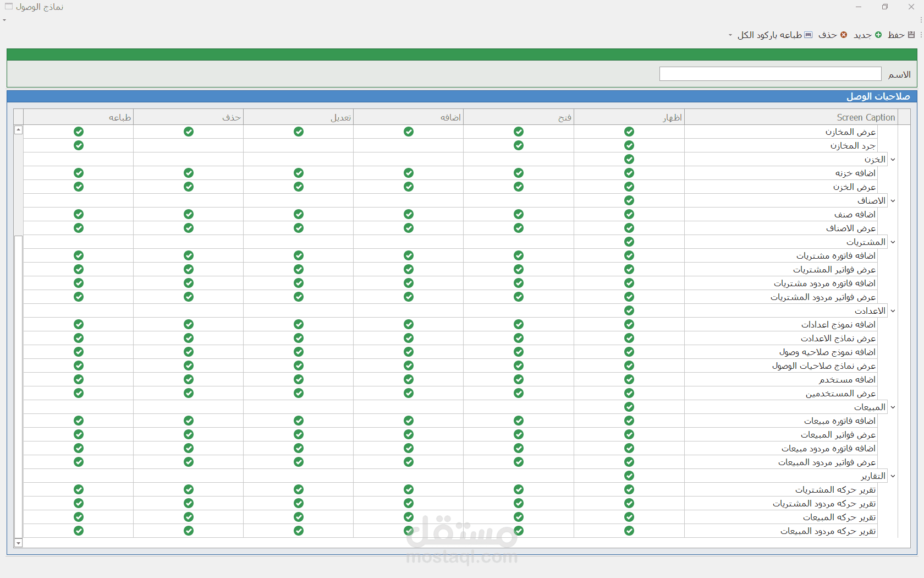Screen dimensions: 924x578
Task: Click the حذف (delete) red X toolbar icon
Action: 844,35
